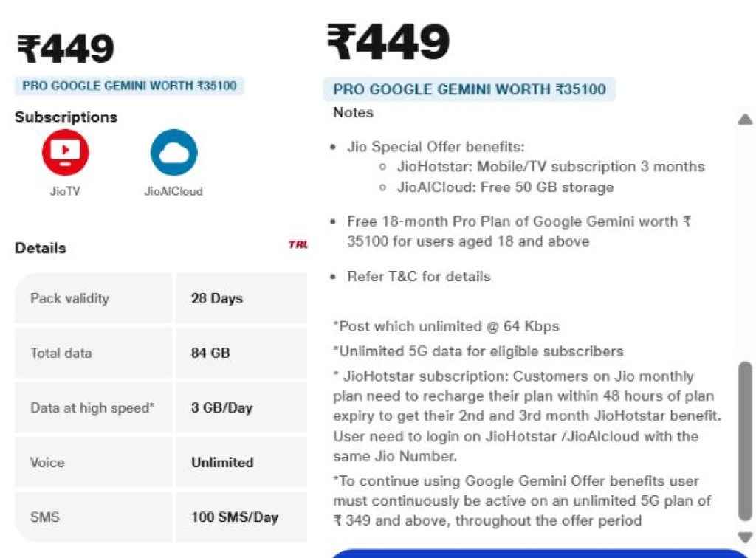This screenshot has width=756, height=558.
Task: Click the red TRU logo beside Details
Action: 298,244
